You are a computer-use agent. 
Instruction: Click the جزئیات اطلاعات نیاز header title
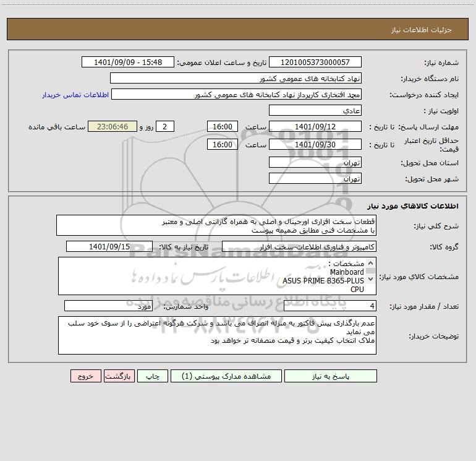[422, 30]
